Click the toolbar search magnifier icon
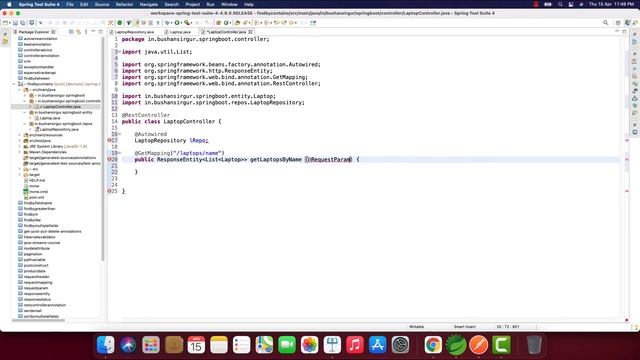Screen dimensions: 640x360 (x=606, y=23)
